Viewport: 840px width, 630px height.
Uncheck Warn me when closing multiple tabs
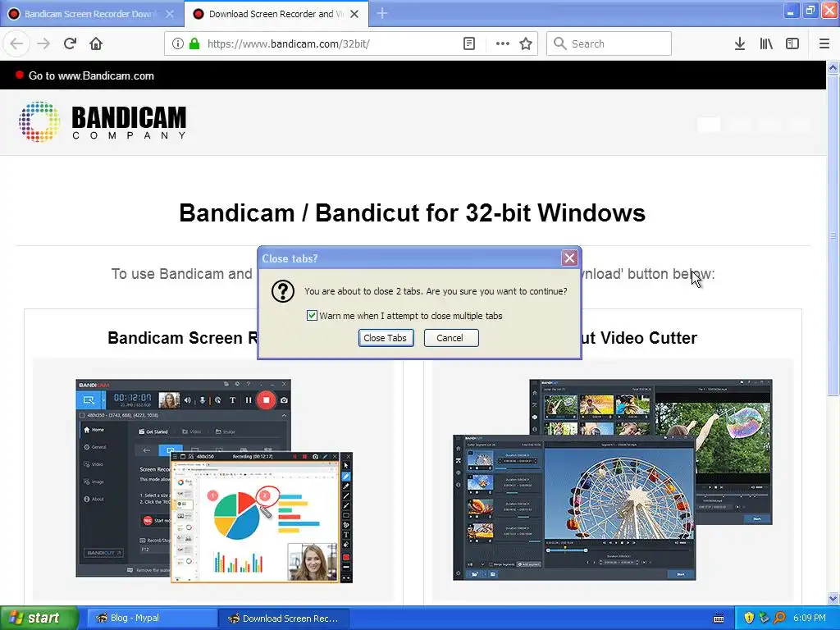coord(312,316)
